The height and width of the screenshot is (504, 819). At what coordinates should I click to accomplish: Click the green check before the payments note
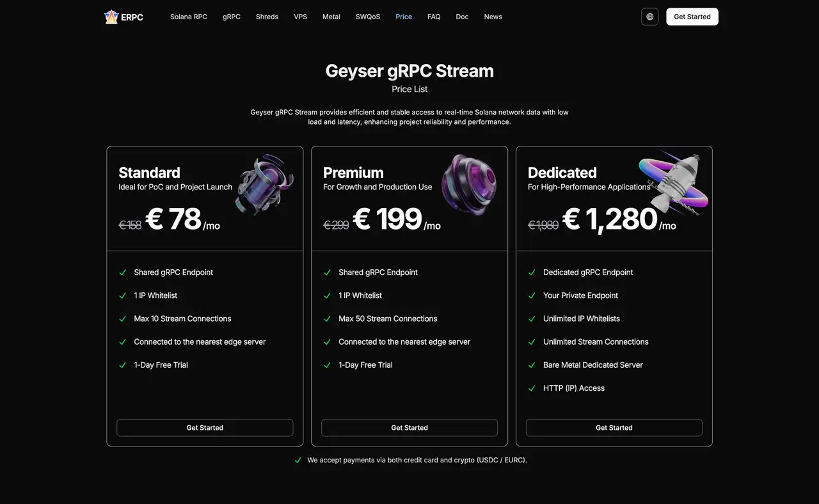[x=298, y=460]
